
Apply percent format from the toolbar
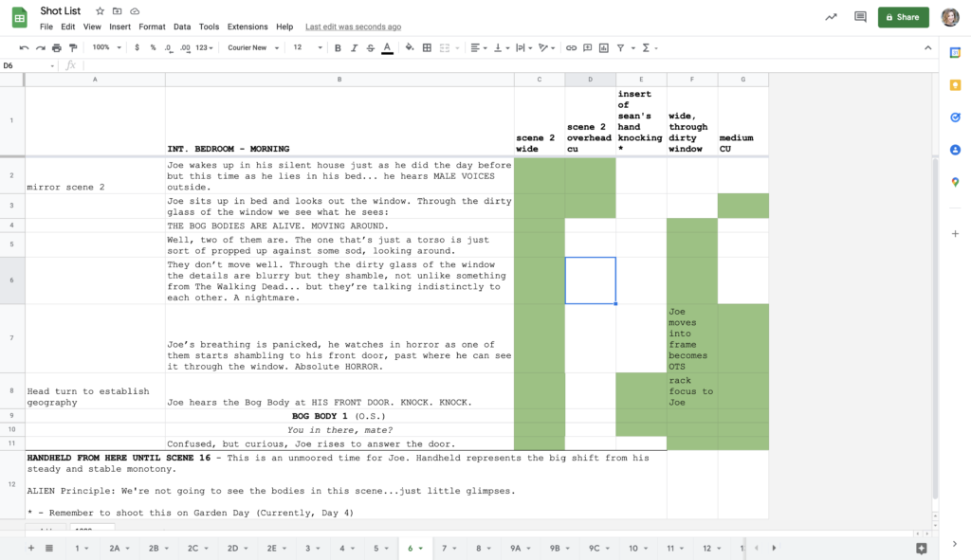(153, 47)
